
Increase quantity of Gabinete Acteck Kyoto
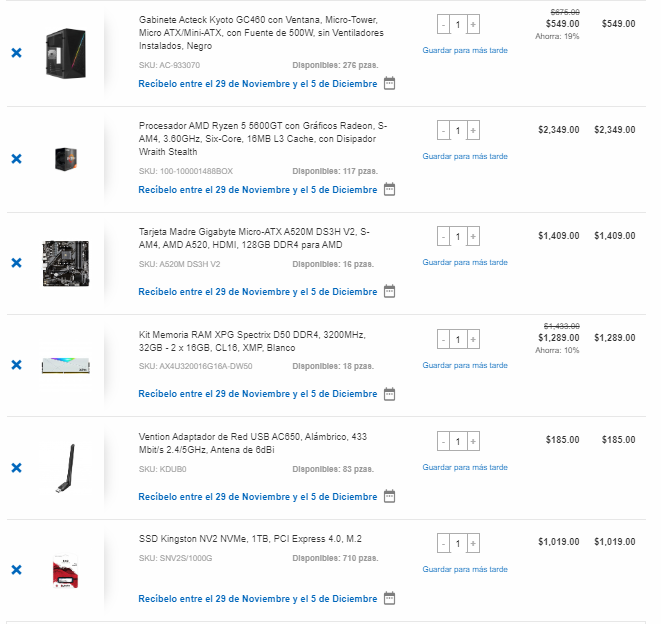point(473,24)
